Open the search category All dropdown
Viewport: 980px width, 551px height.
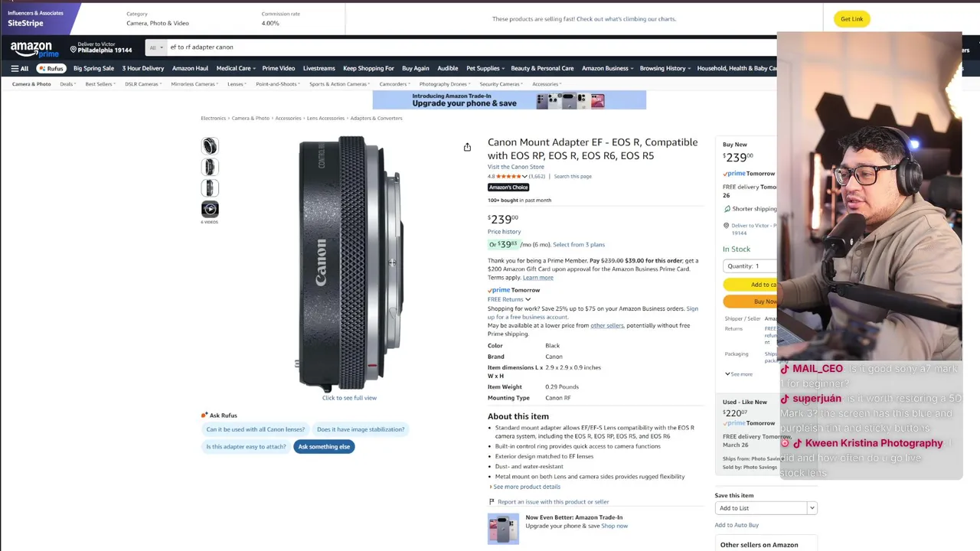155,47
